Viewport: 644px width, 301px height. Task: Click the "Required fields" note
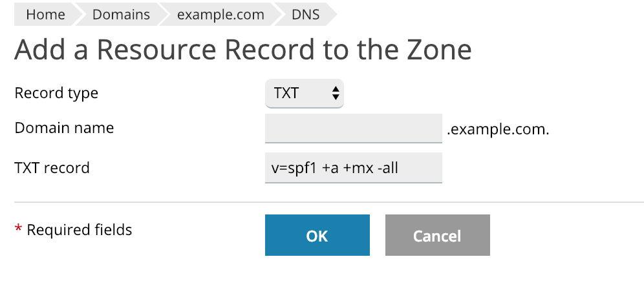[x=79, y=229]
